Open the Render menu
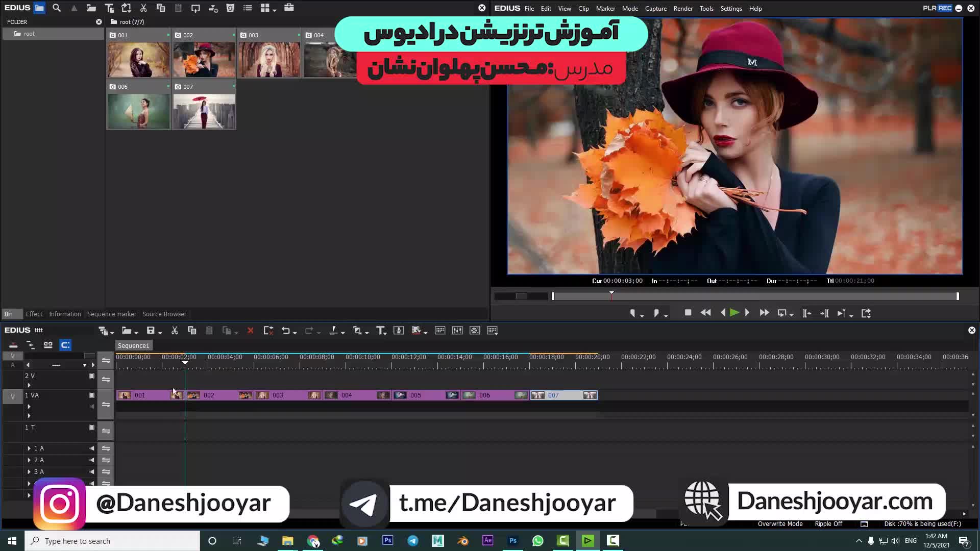 click(x=682, y=9)
